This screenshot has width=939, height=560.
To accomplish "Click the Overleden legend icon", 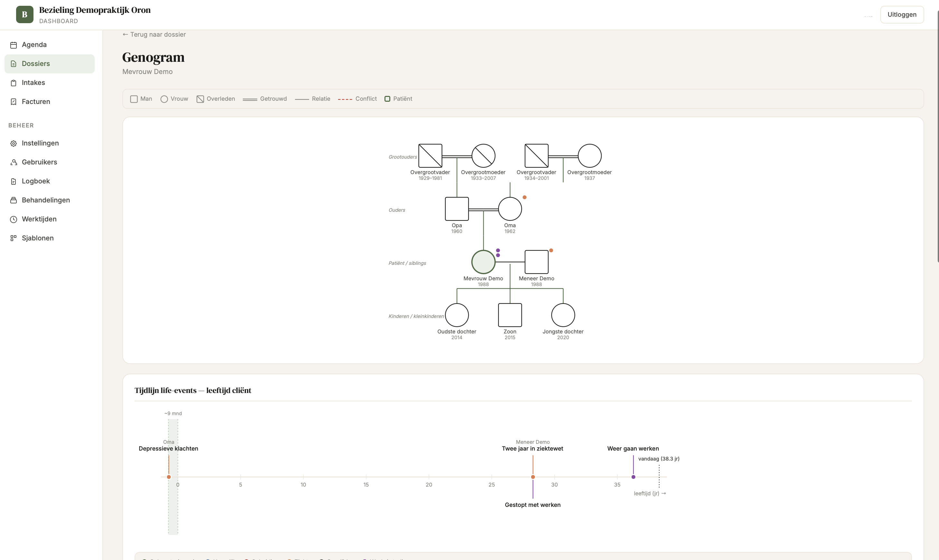I will point(201,99).
